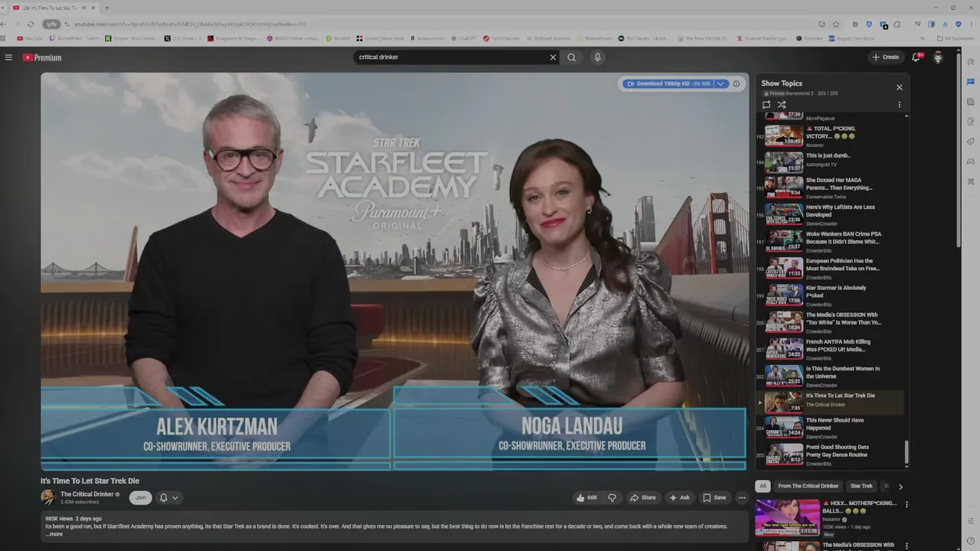Select From The Critical Drinker chip
980x551 pixels.
808,486
